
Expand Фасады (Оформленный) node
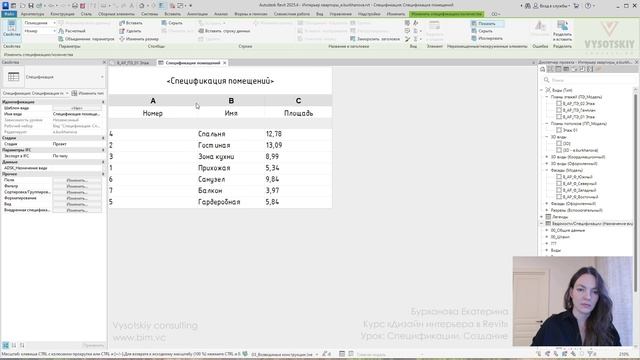(x=547, y=203)
